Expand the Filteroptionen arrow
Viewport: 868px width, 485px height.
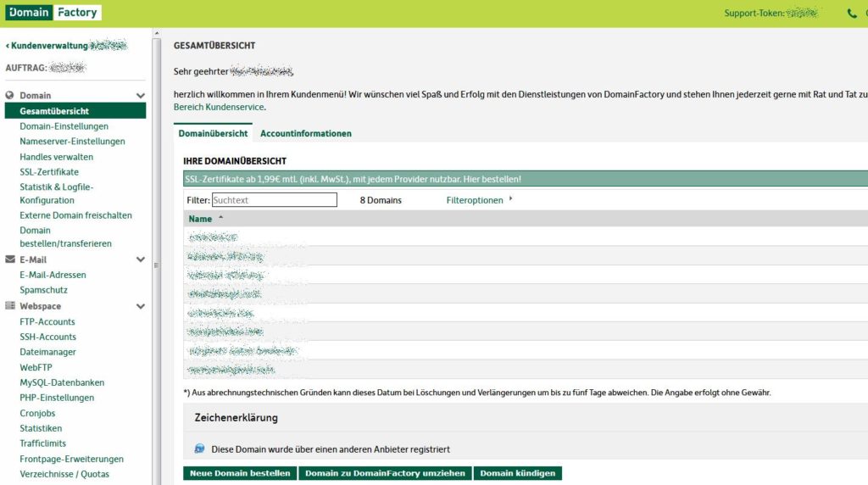click(510, 198)
